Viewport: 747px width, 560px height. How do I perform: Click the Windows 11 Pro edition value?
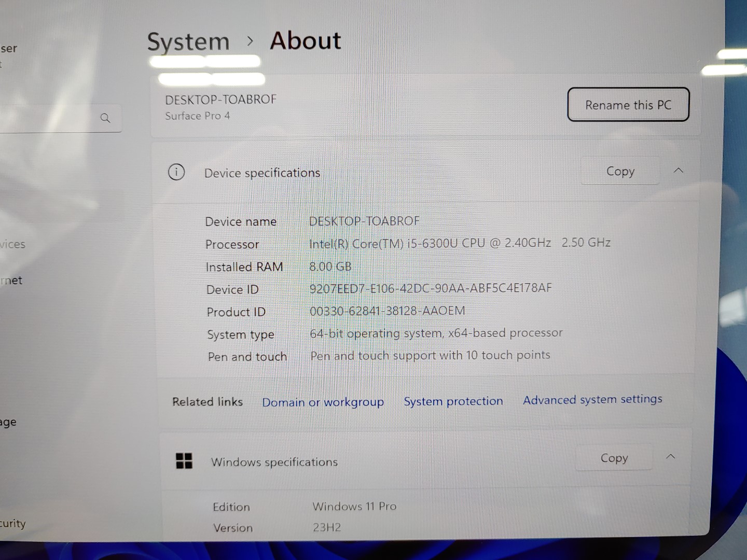coord(354,506)
